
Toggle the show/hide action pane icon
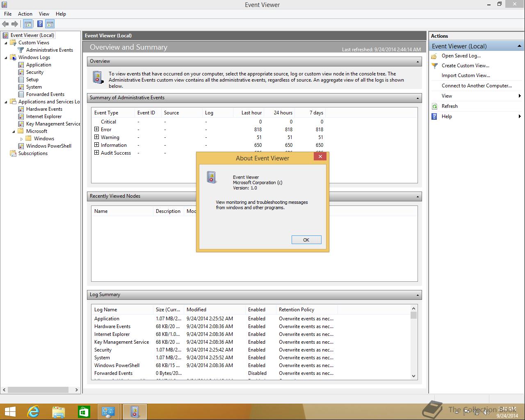(50, 24)
